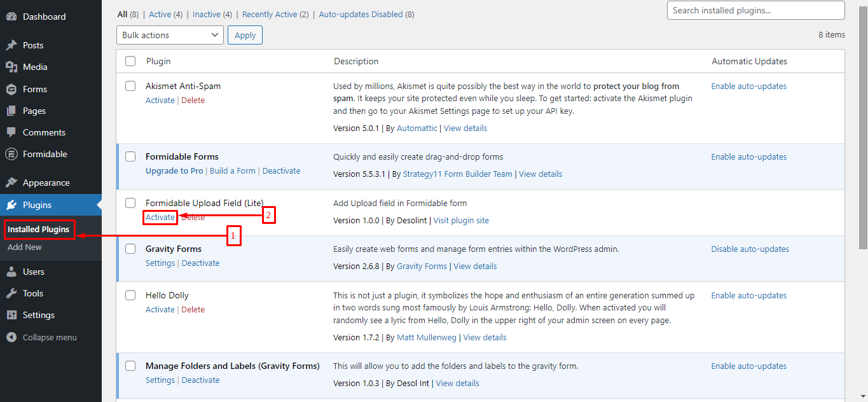
Task: Enable auto-updates for Akismet Anti-Spam
Action: (x=749, y=86)
